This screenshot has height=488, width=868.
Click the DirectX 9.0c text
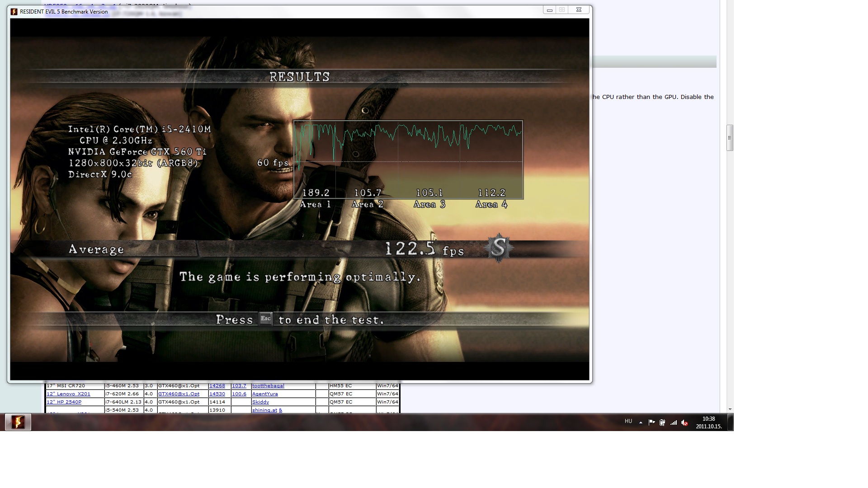pos(100,174)
